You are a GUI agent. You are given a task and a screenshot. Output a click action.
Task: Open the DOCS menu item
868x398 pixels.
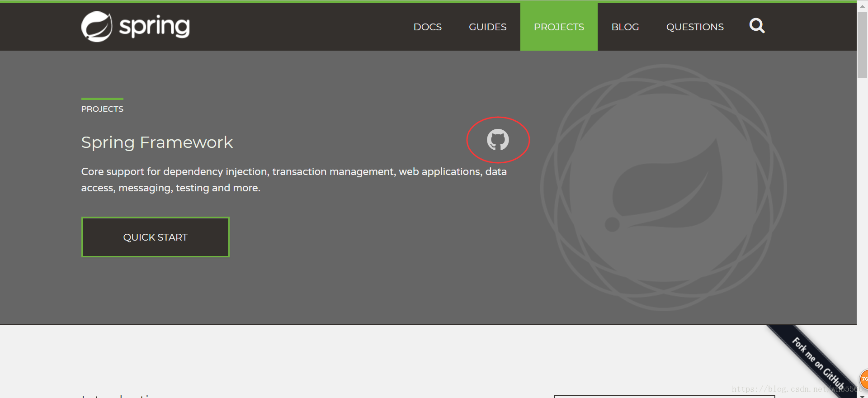coord(427,27)
